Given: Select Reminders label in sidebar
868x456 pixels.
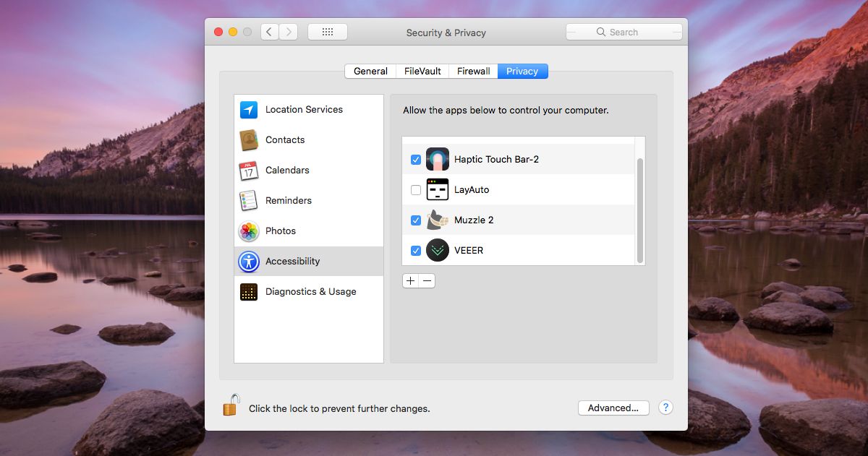Looking at the screenshot, I should 289,201.
